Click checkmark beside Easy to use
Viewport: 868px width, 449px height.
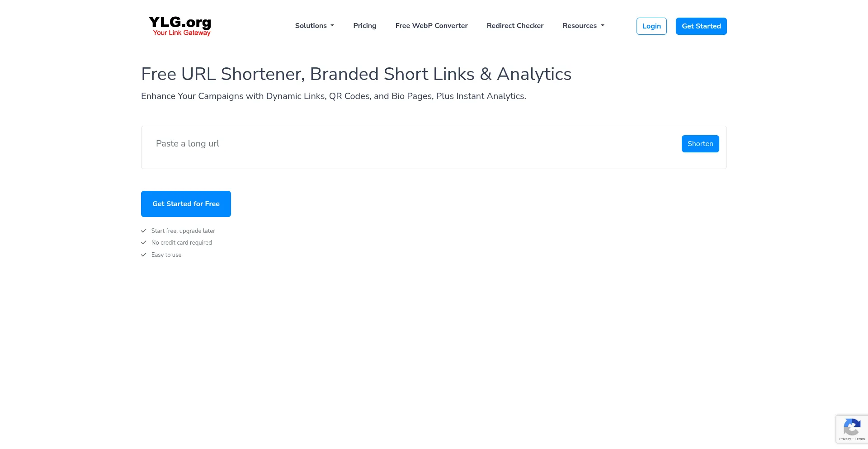pos(144,255)
